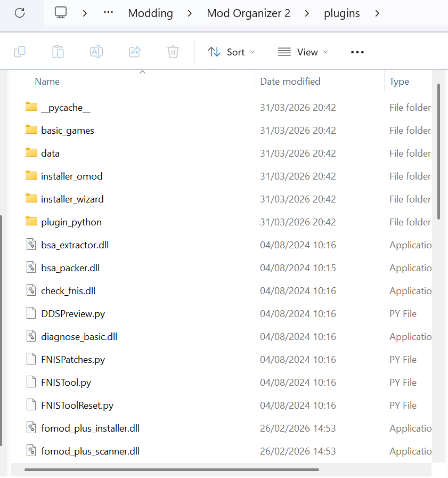Click the diagnose_basic.dll file icon
Screen dimensions: 448x478
click(31, 336)
